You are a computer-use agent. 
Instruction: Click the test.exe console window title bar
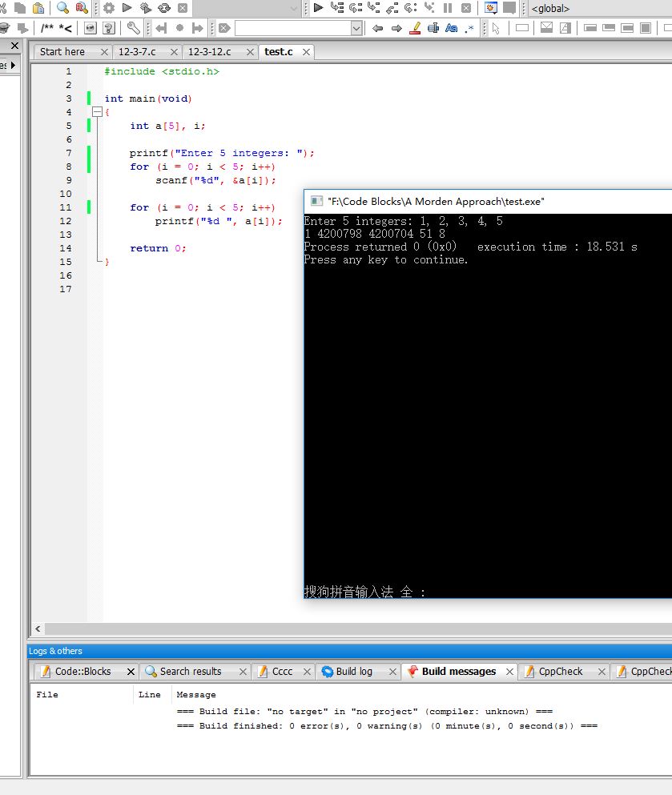[x=488, y=201]
